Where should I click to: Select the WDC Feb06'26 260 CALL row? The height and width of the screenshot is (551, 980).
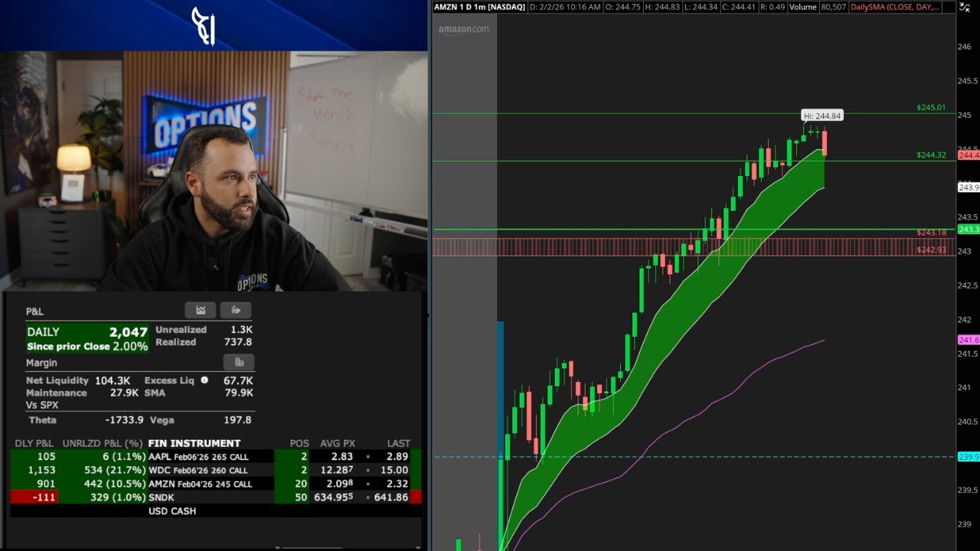[x=216, y=470]
